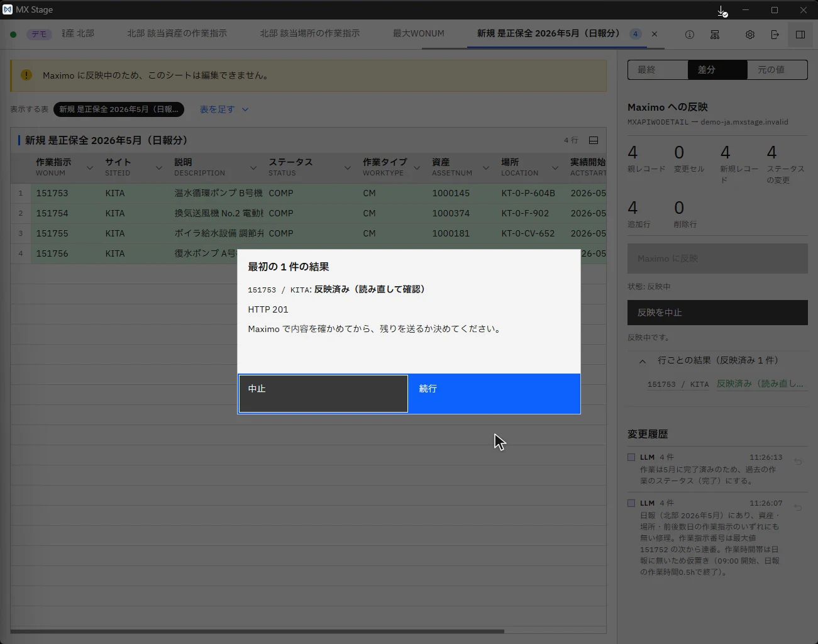
Task: Close the 新規 是正保全 2026年5月 tab
Action: (655, 34)
